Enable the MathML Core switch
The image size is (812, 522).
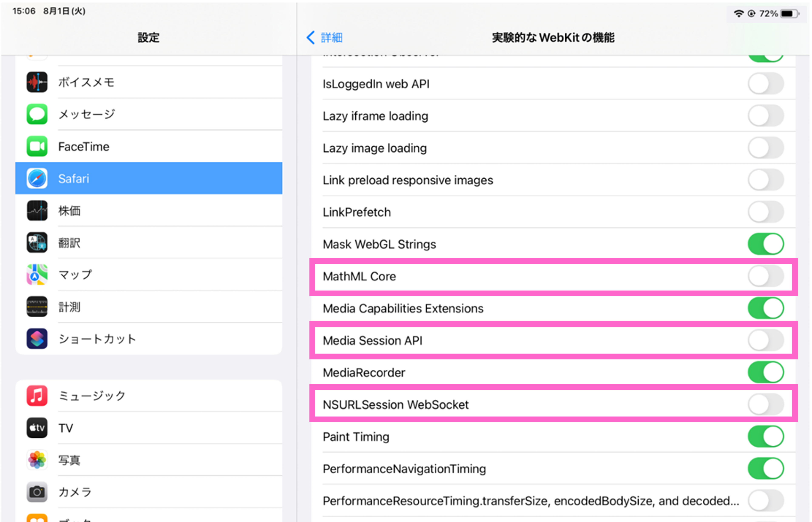coord(765,276)
